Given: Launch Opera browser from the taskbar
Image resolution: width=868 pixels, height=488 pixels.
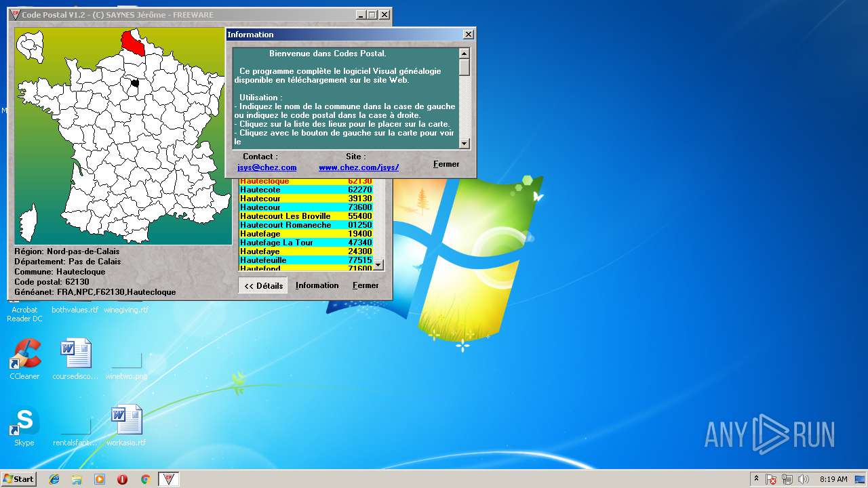Looking at the screenshot, I should [x=123, y=479].
